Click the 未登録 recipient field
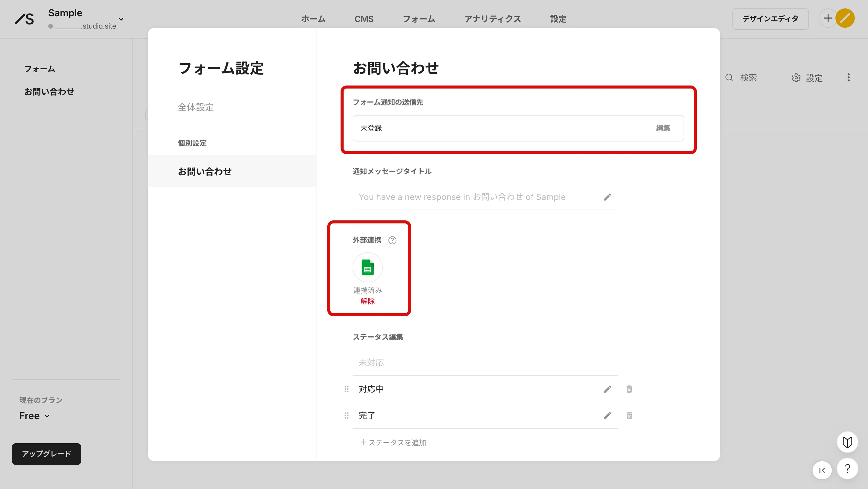Image resolution: width=868 pixels, height=489 pixels. pos(518,128)
